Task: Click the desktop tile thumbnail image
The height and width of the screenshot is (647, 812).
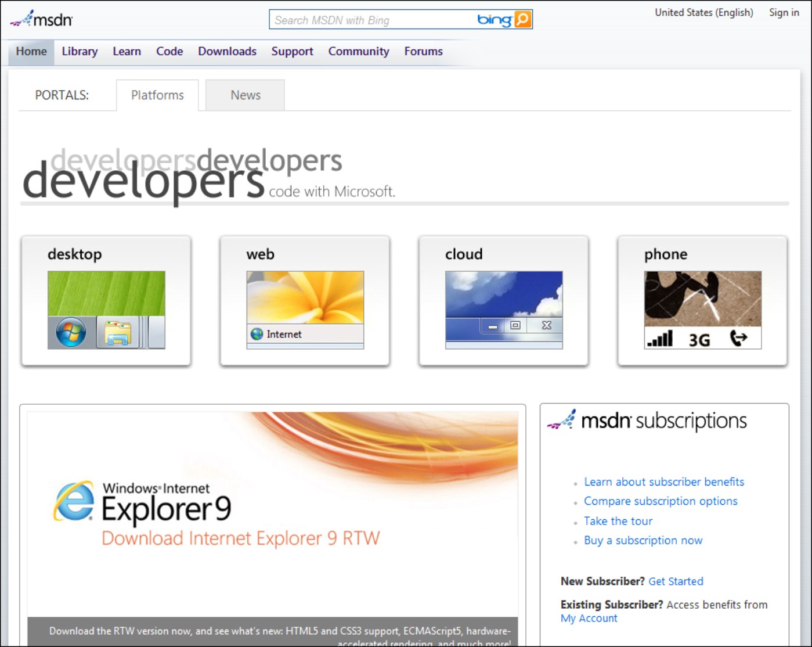Action: [106, 310]
